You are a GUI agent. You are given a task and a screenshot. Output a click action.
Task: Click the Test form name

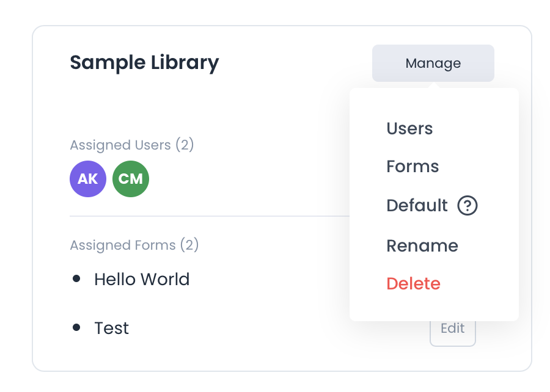(112, 328)
